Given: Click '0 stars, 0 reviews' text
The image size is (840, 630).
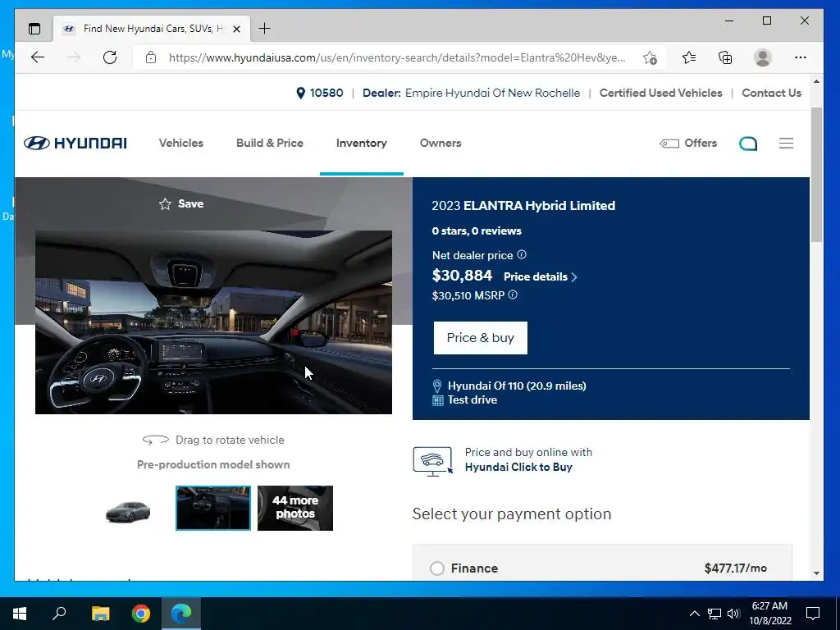Looking at the screenshot, I should tap(477, 231).
